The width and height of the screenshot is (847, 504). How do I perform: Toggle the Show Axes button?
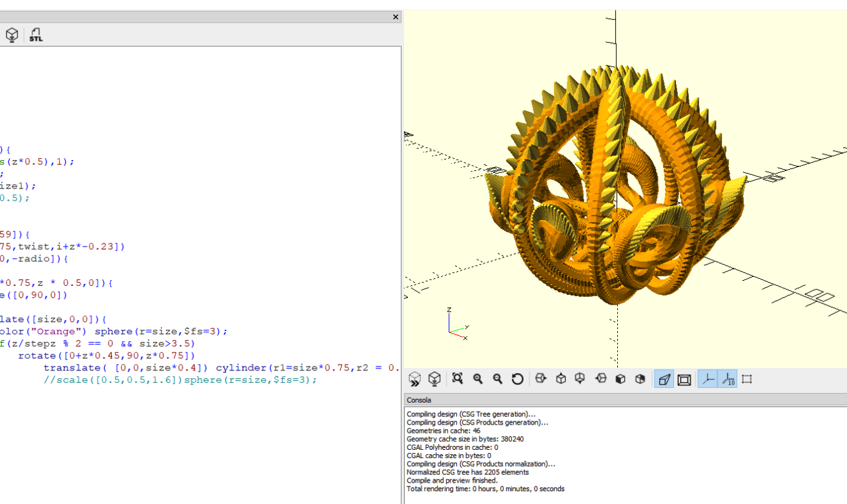(x=708, y=379)
